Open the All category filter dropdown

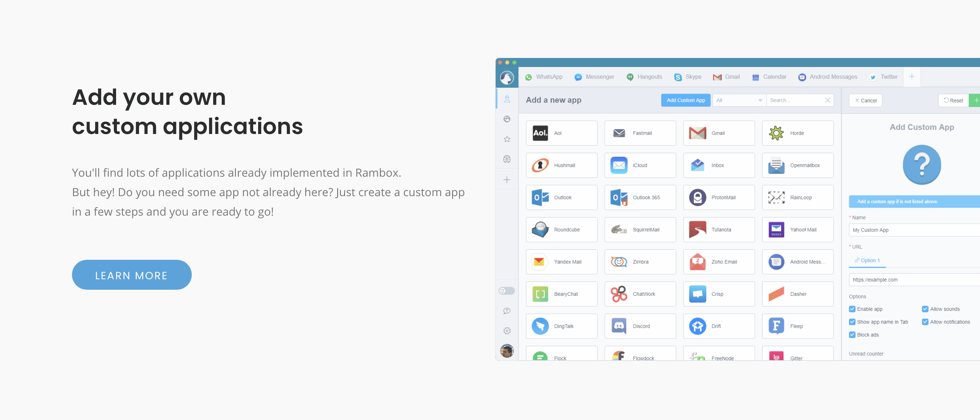739,100
